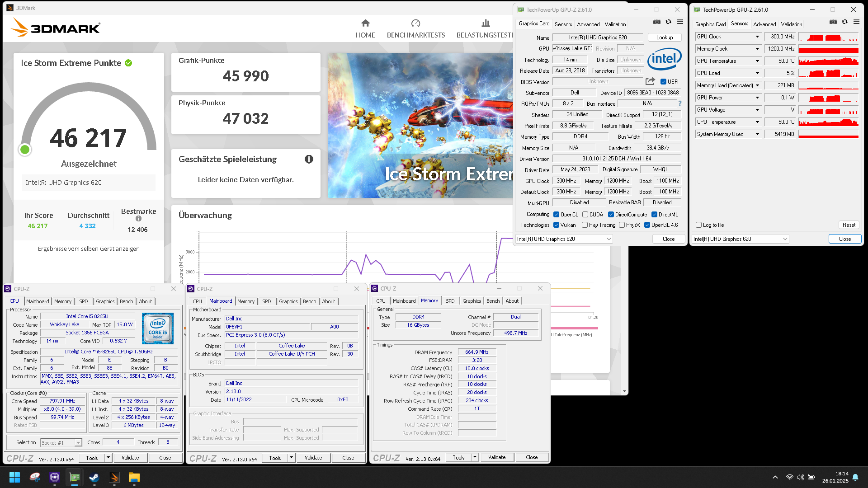Expand the System Memory Used sensor dropdown
The image size is (868, 488).
tap(757, 134)
